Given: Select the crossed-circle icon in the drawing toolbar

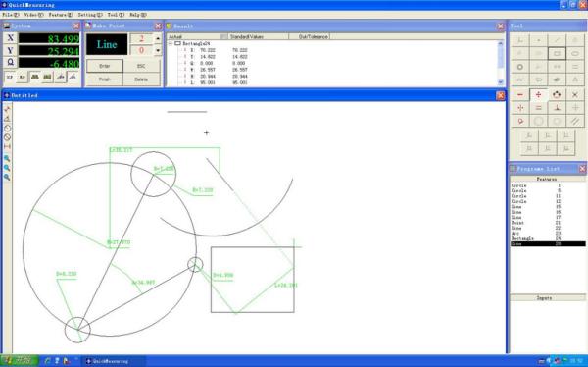Looking at the screenshot, I should click(x=7, y=137).
